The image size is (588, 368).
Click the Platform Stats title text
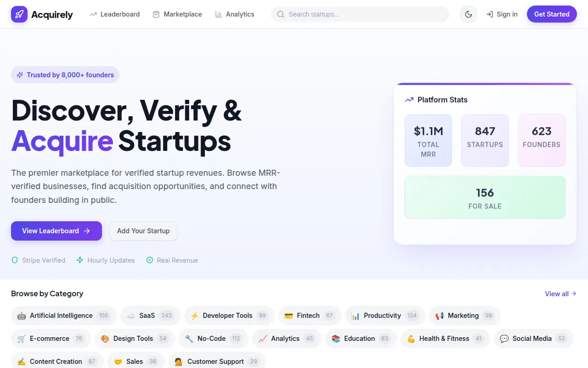click(x=442, y=100)
